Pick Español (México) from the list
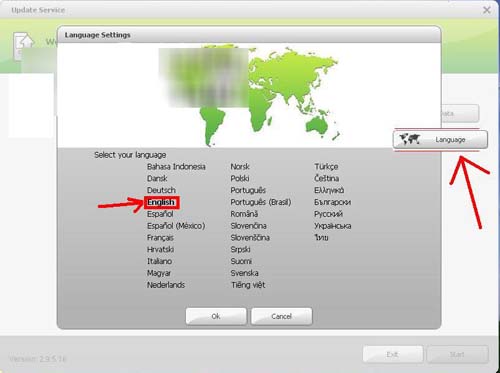The image size is (500, 373). 176,226
